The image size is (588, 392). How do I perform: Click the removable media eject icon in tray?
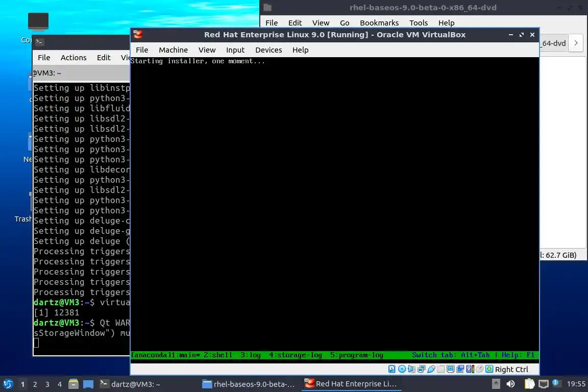[496, 384]
